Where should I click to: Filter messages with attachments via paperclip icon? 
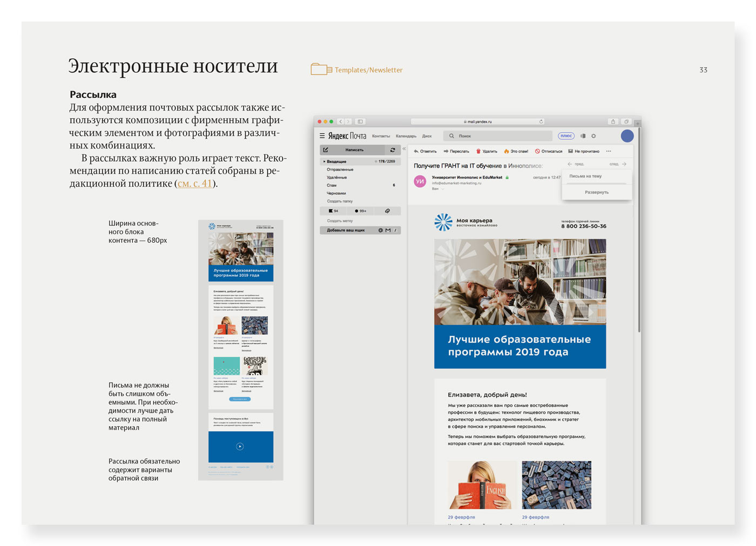387,211
